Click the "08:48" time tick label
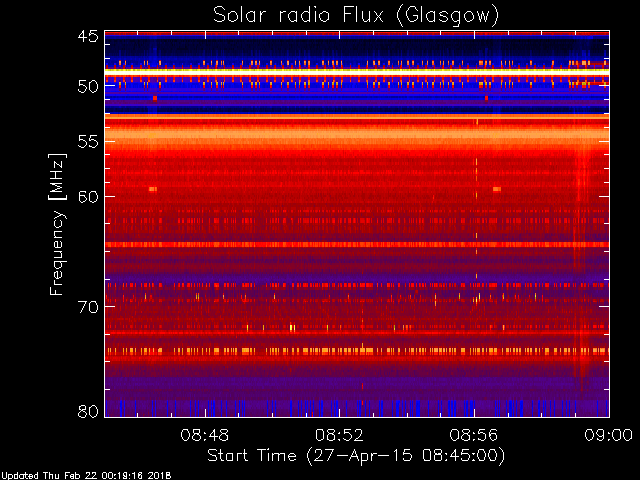The width and height of the screenshot is (640, 480). point(204,435)
